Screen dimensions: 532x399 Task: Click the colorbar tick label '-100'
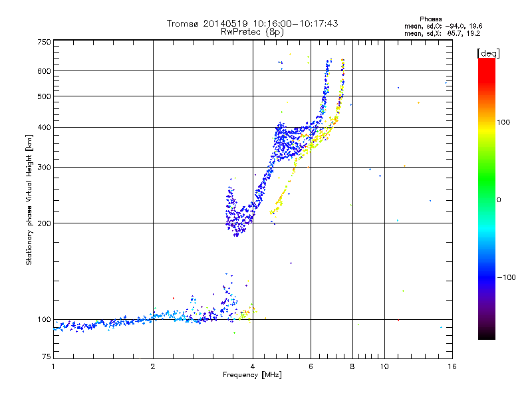click(506, 277)
